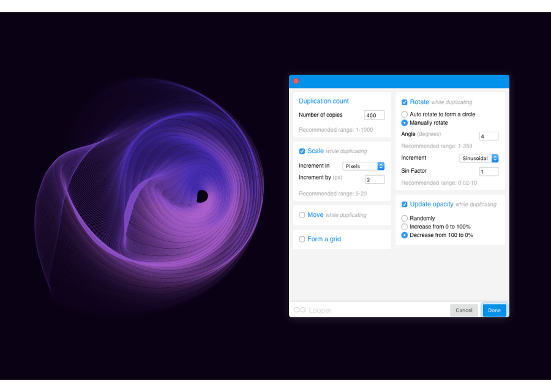Viewport: 551px width, 392px height.
Task: Choose Increase from 0 to 100%
Action: [x=405, y=227]
